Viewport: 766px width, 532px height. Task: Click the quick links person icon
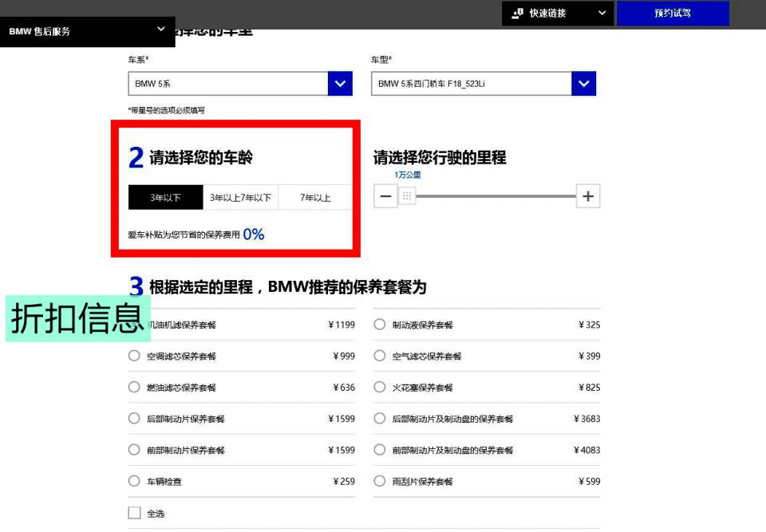tap(517, 14)
